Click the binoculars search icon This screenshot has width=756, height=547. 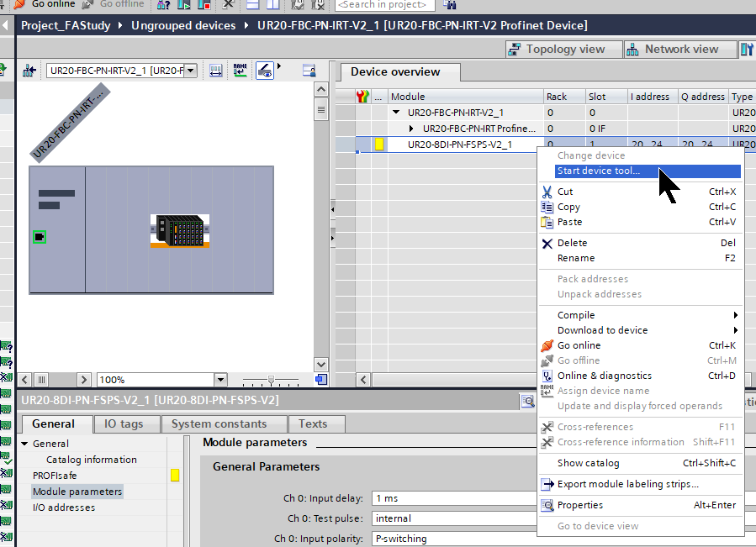pos(449,5)
